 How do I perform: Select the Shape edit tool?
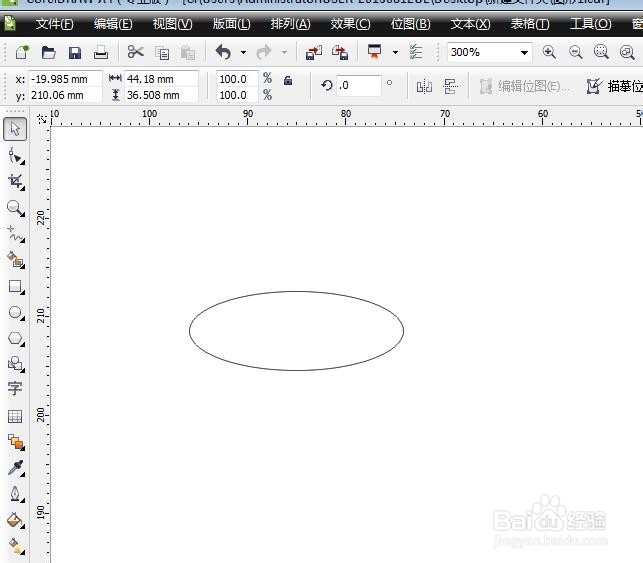[16, 156]
